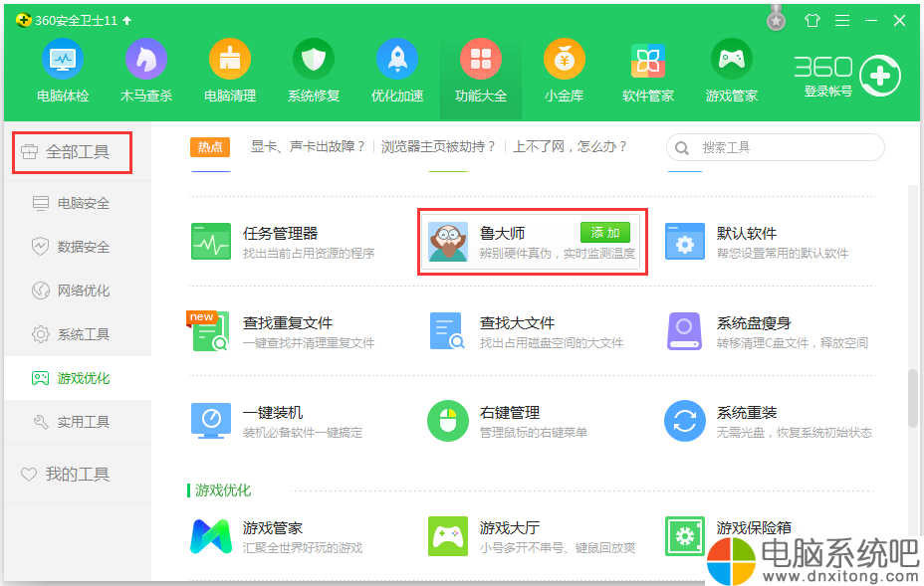Image resolution: width=924 pixels, height=586 pixels.
Task: Click the version upgrade arrow beside 360安全卫士11
Action: tap(127, 21)
